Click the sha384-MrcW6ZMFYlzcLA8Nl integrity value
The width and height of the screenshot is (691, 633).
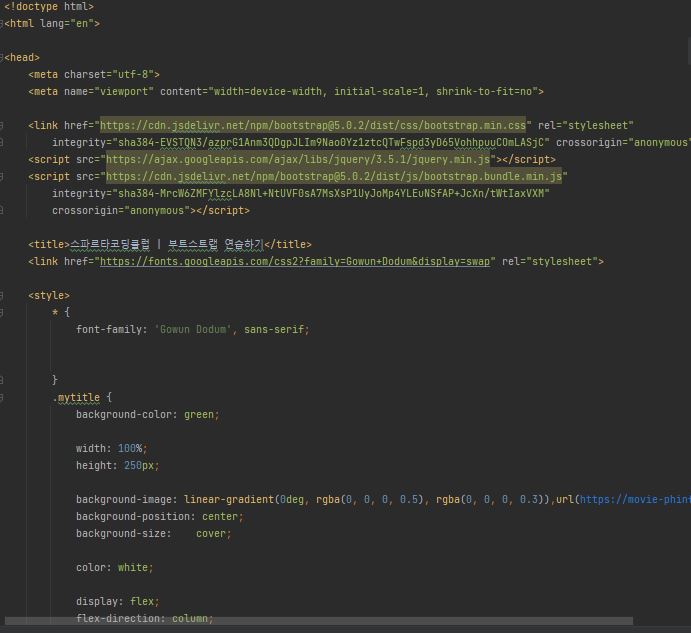point(331,194)
